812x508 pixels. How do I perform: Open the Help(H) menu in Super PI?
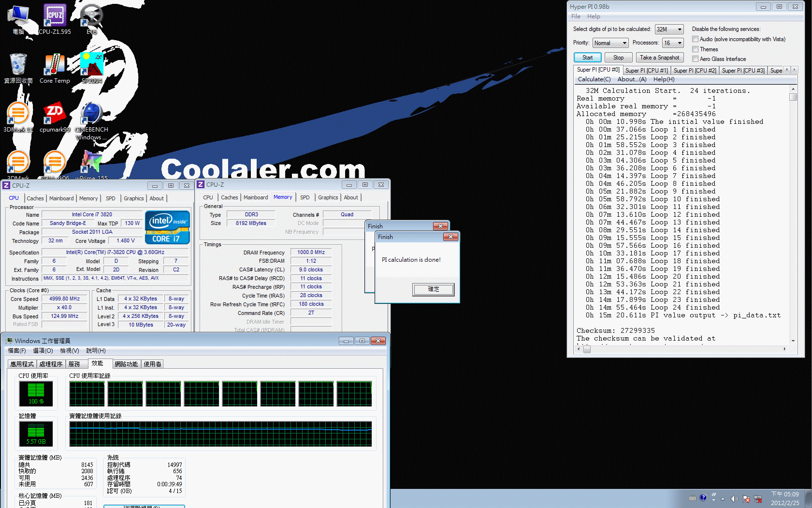point(664,79)
